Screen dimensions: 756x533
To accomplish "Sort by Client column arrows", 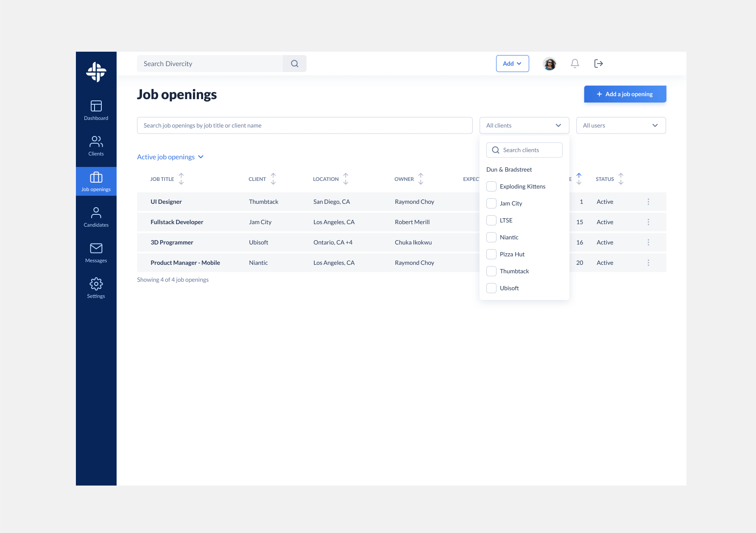I will [x=273, y=179].
